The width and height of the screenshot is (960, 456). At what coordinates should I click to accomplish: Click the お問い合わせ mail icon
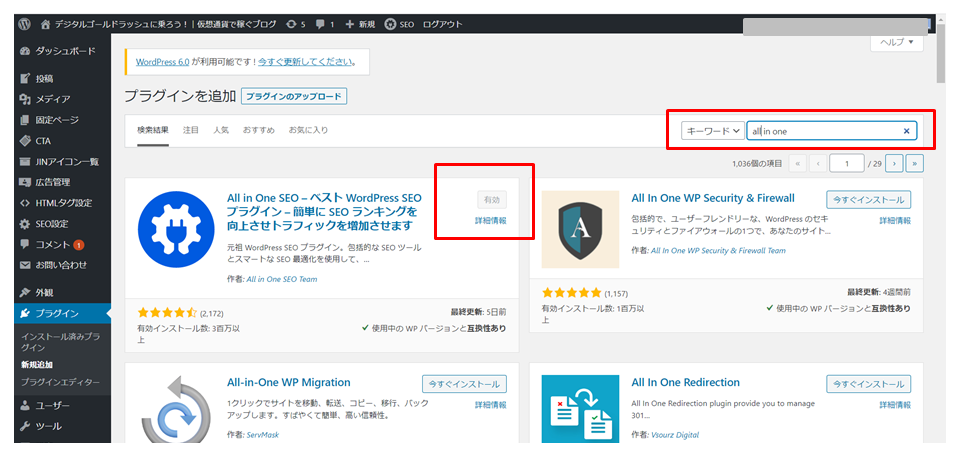(x=24, y=266)
